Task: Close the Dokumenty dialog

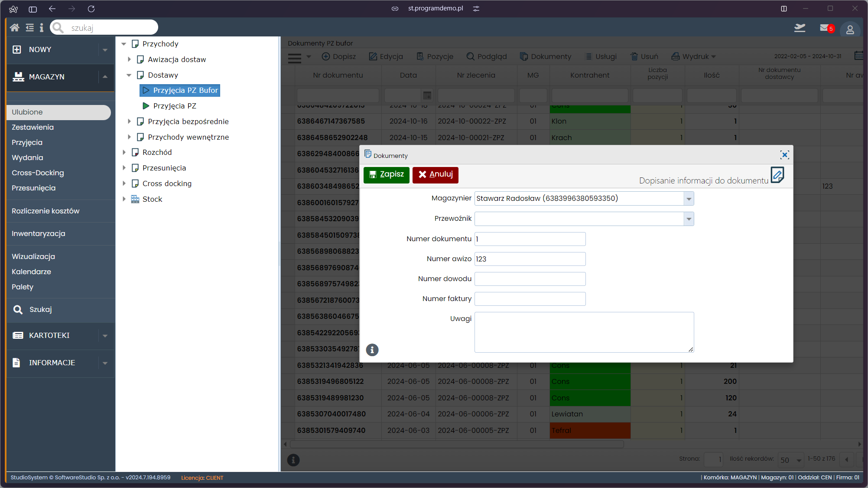Action: [784, 155]
